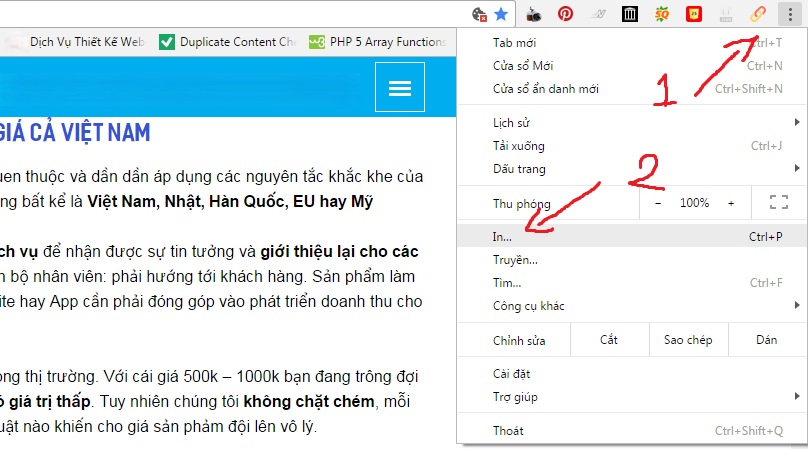Increase zoom with the plus button
Image resolution: width=808 pixels, height=449 pixels.
pyautogui.click(x=731, y=203)
